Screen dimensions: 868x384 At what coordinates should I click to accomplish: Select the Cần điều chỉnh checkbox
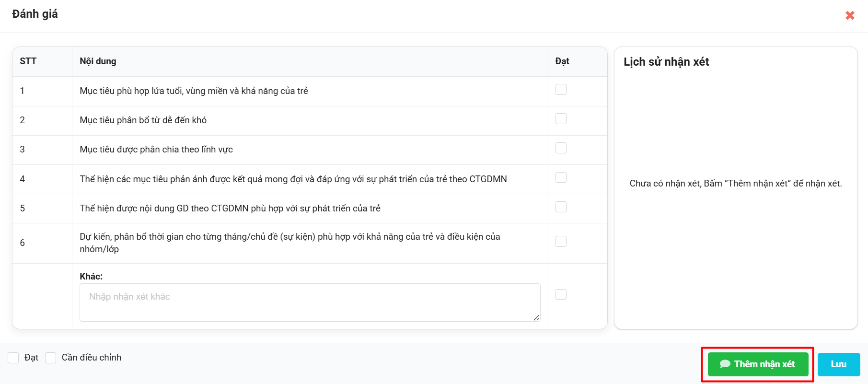click(51, 358)
